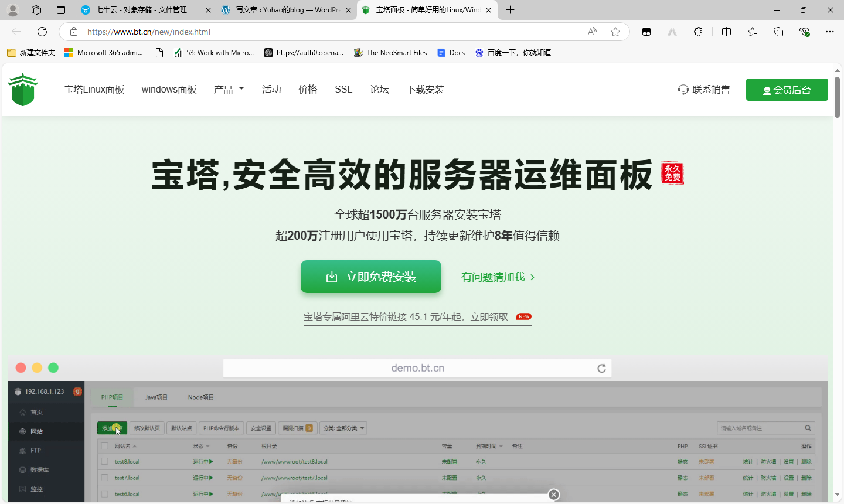Screen dimensions: 844x504
Task: Click the BT panel green castle logo
Action: click(x=23, y=90)
